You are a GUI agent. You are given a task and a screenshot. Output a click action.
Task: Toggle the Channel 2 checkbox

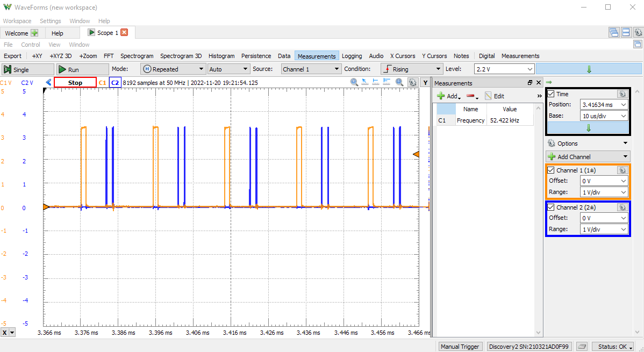(x=551, y=207)
